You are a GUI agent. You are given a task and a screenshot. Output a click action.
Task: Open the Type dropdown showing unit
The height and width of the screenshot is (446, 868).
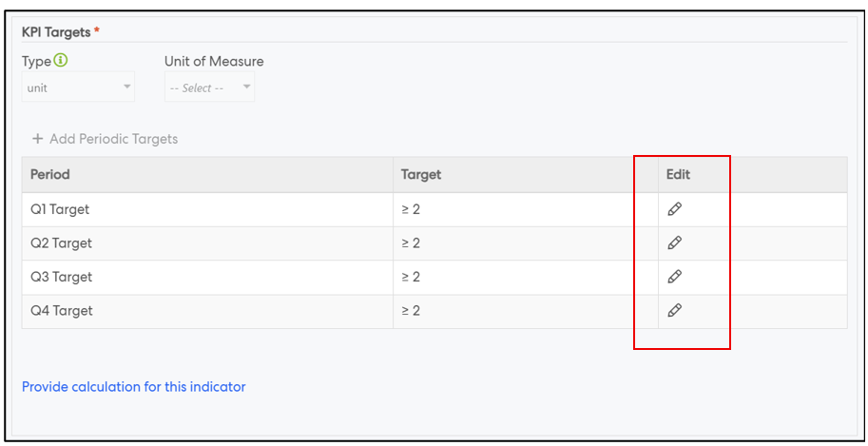[78, 87]
